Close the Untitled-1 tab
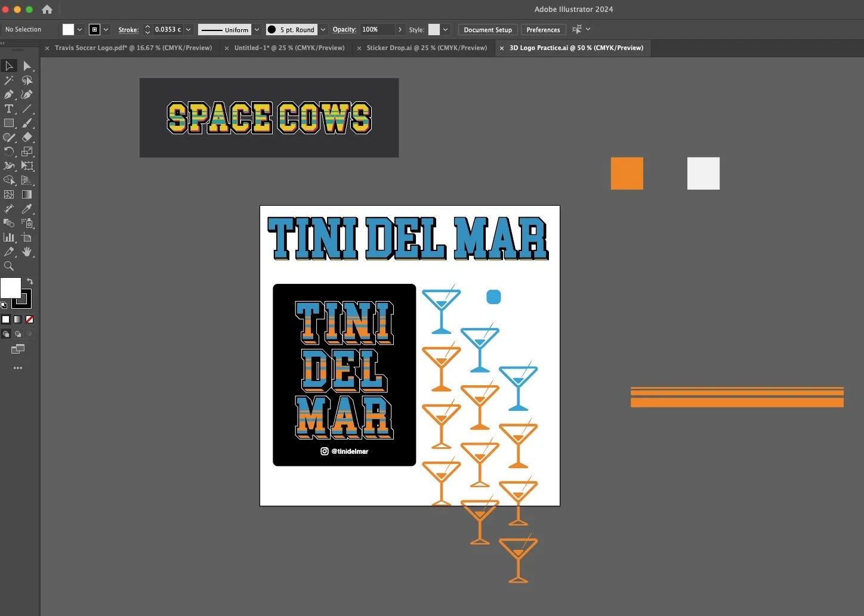Viewport: 864px width, 616px height. click(x=226, y=48)
